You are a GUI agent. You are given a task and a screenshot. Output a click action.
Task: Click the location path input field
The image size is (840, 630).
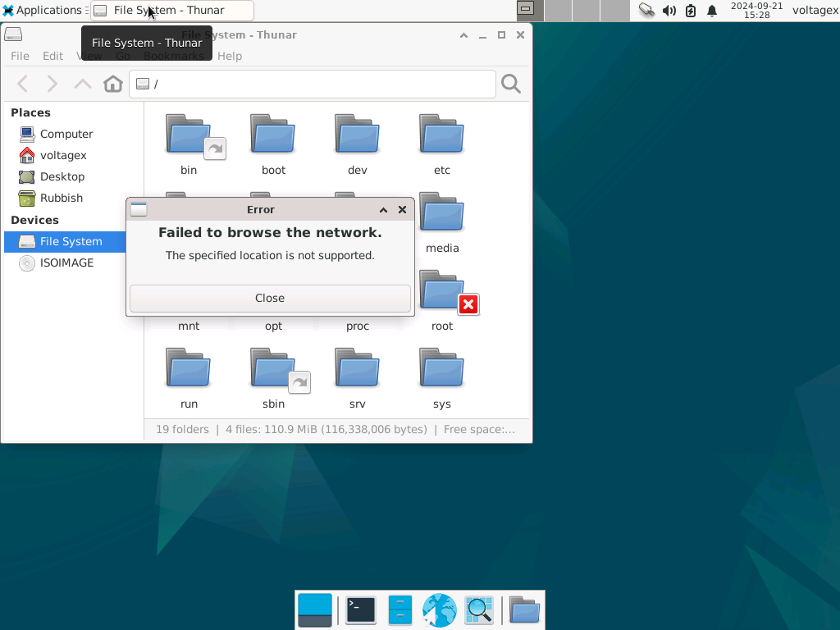point(320,84)
